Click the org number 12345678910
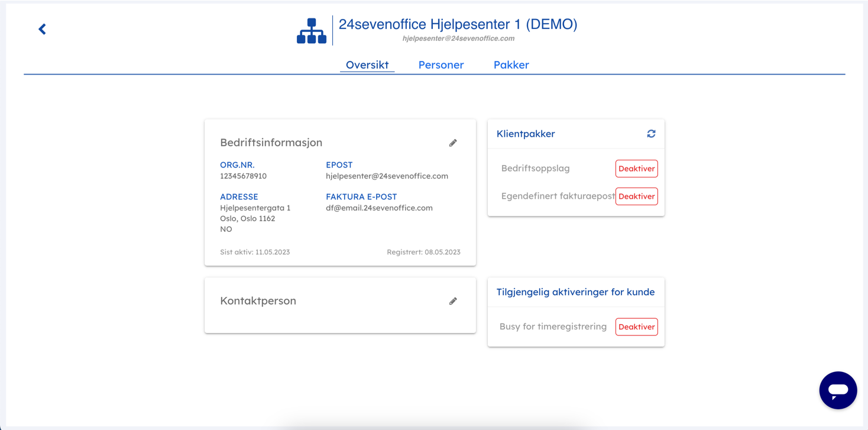The height and width of the screenshot is (430, 868). [243, 176]
